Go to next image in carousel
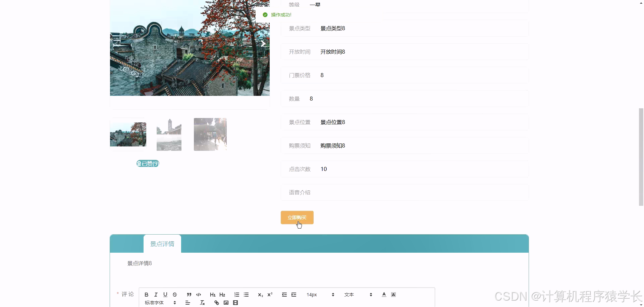Screen dimensions: 644x307 [263, 44]
